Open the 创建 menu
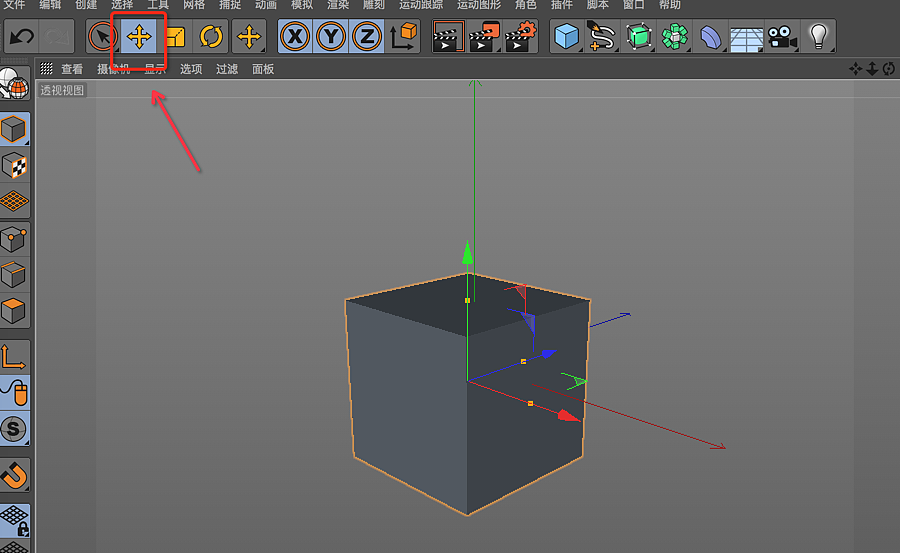Viewport: 900px width, 553px height. click(x=86, y=5)
